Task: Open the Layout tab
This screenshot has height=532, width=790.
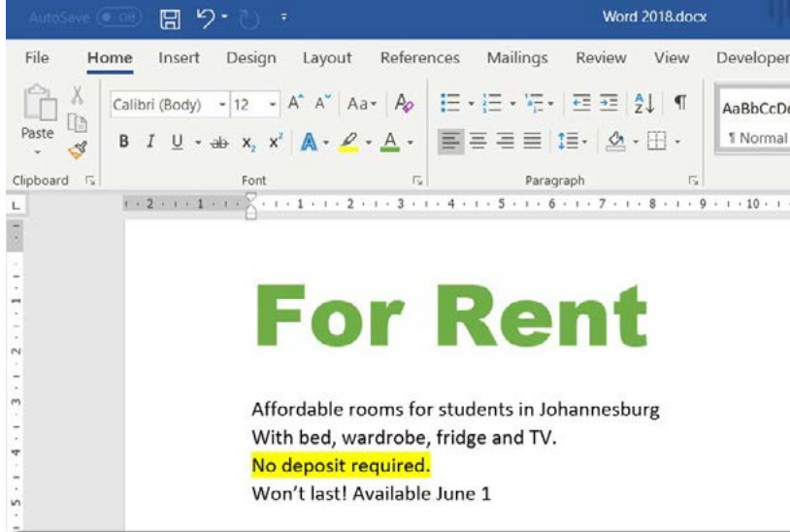Action: 327,58
